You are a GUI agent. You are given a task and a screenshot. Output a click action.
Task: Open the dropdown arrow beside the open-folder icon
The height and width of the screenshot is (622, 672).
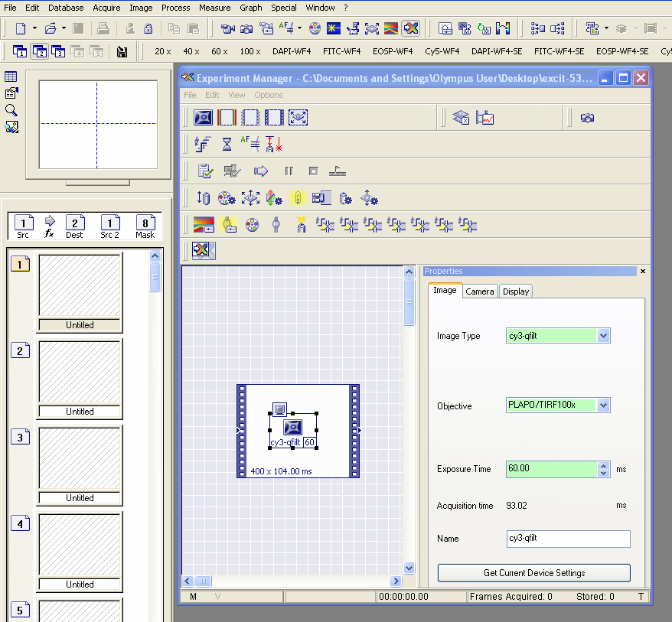64,29
